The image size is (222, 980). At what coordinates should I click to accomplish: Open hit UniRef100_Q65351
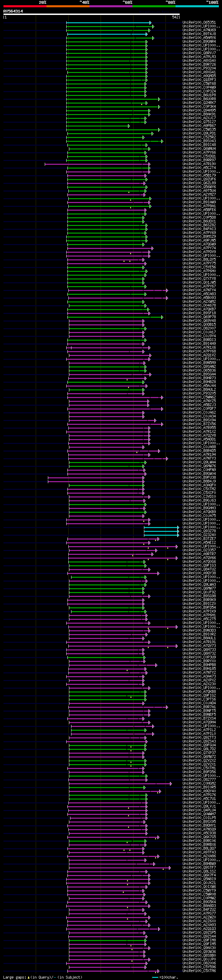(x=199, y=23)
